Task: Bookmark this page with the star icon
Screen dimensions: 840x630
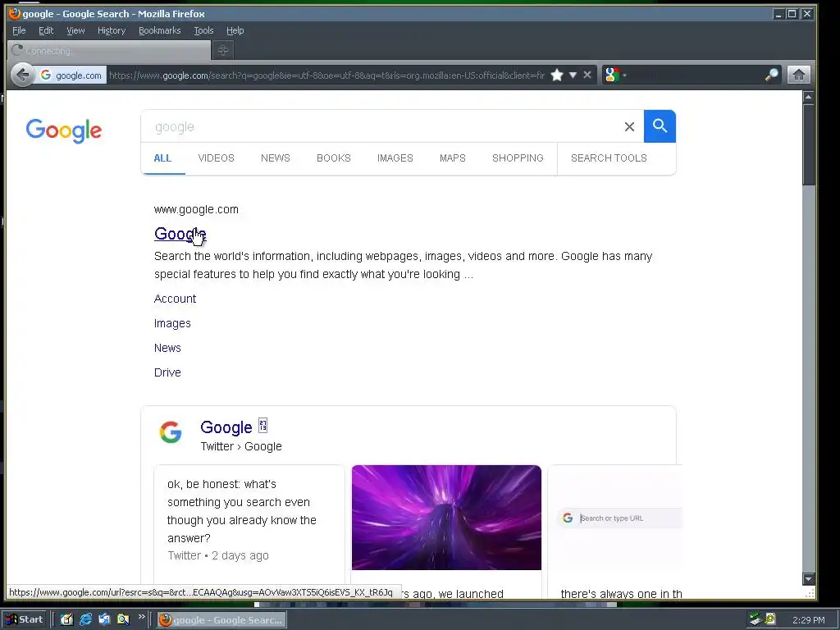Action: 557,75
